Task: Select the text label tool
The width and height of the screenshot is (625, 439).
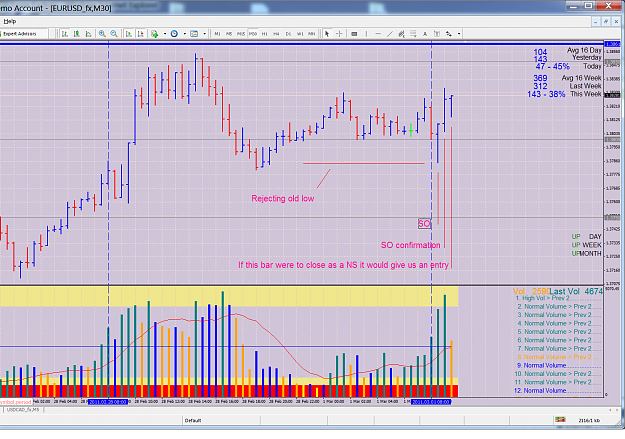Action: tap(437, 34)
